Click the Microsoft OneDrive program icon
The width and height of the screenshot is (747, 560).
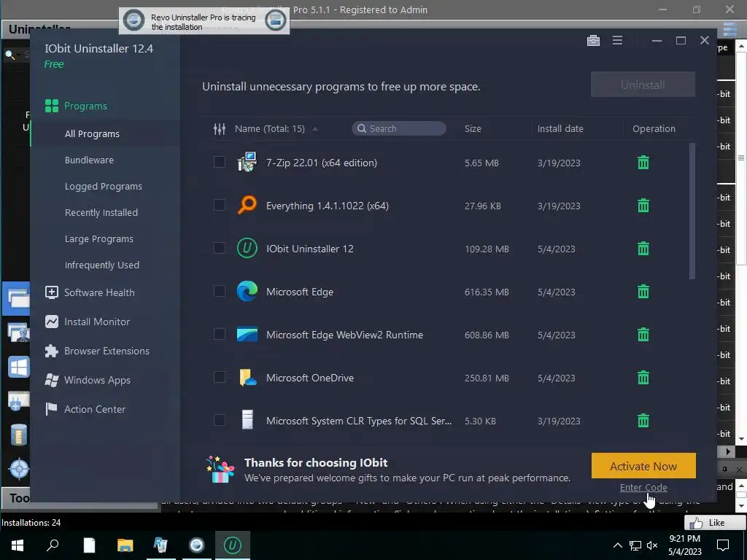247,378
